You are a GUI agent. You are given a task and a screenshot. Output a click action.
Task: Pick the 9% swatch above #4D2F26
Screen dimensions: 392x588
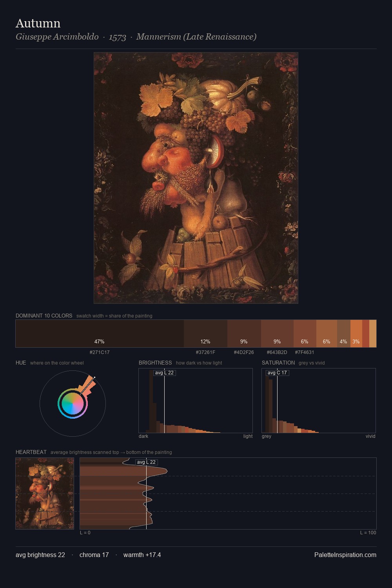coord(244,334)
